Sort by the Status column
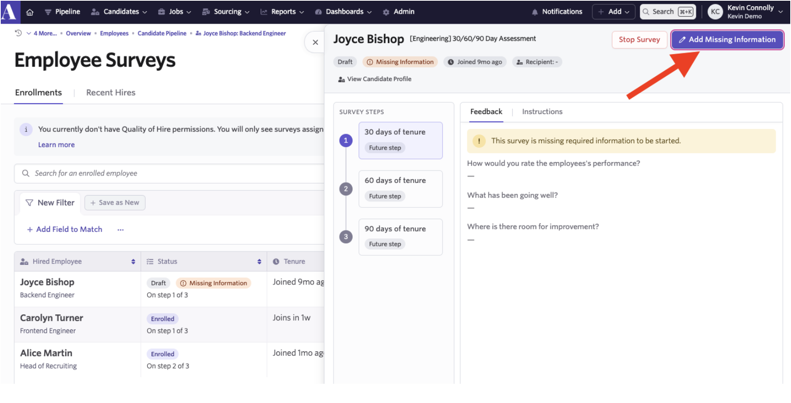Screen dimensions: 791x403 point(204,262)
